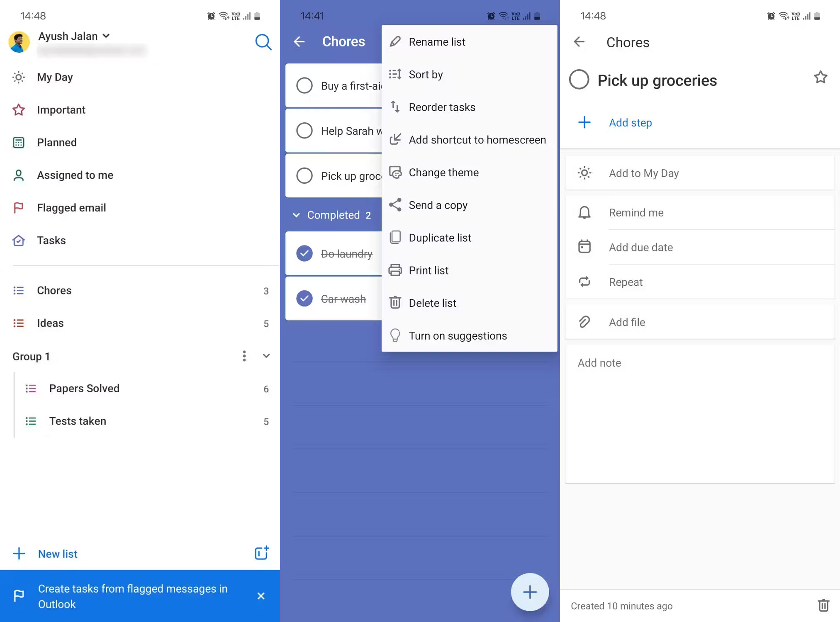The height and width of the screenshot is (622, 840).
Task: Select Rename list from the menu
Action: (437, 41)
